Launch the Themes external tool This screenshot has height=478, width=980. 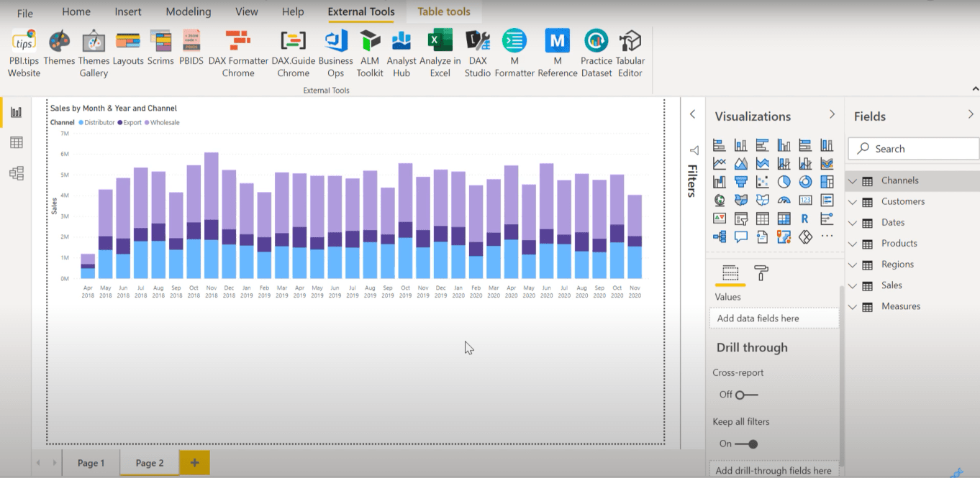pos(59,48)
